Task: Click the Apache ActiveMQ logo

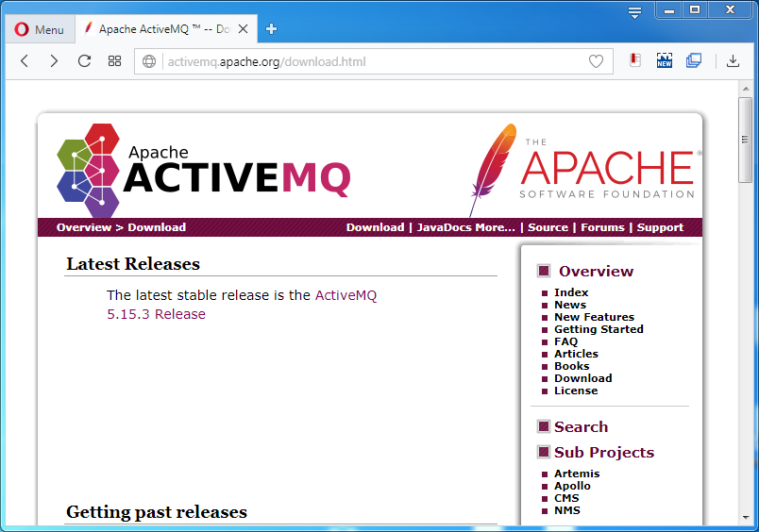Action: [203, 170]
